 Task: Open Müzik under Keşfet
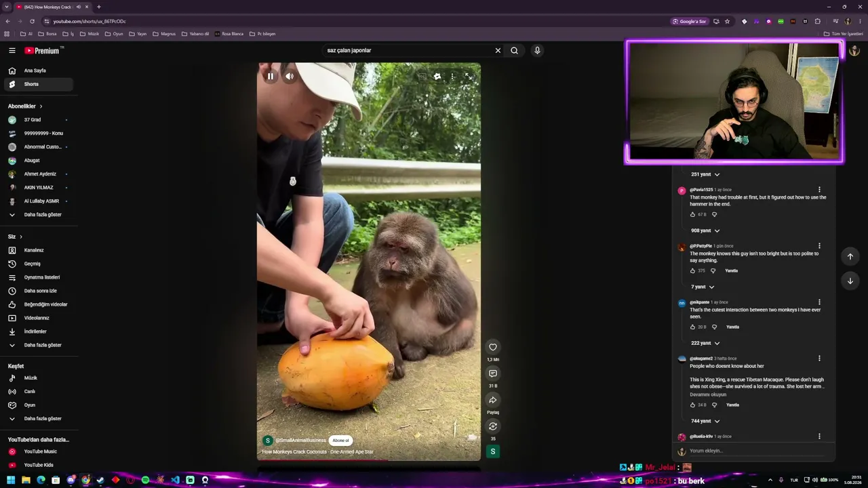[x=39, y=378]
